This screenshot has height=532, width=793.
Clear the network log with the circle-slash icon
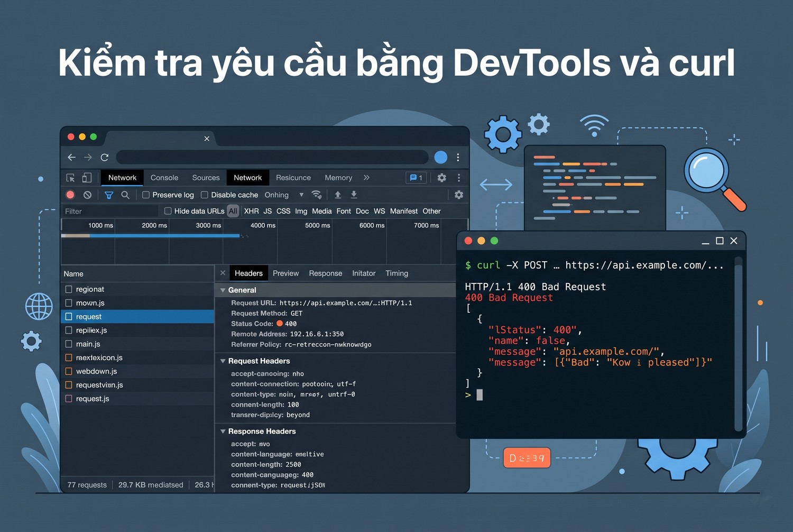(88, 195)
